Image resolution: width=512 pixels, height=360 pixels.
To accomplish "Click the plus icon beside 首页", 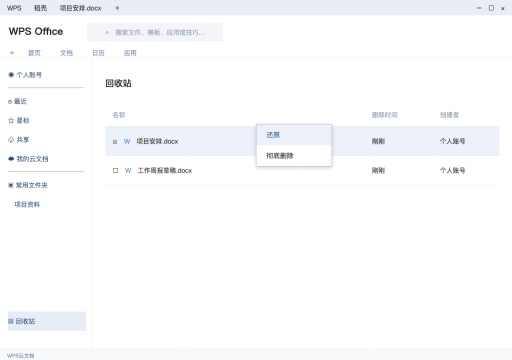I will coord(12,53).
